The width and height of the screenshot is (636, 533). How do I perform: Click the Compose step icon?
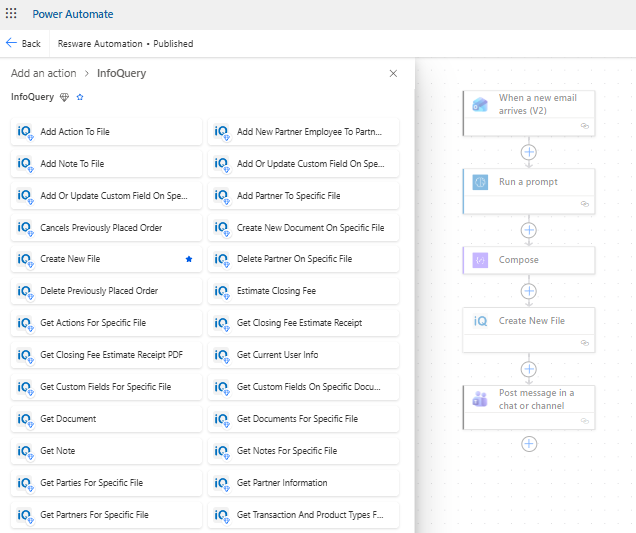481,260
